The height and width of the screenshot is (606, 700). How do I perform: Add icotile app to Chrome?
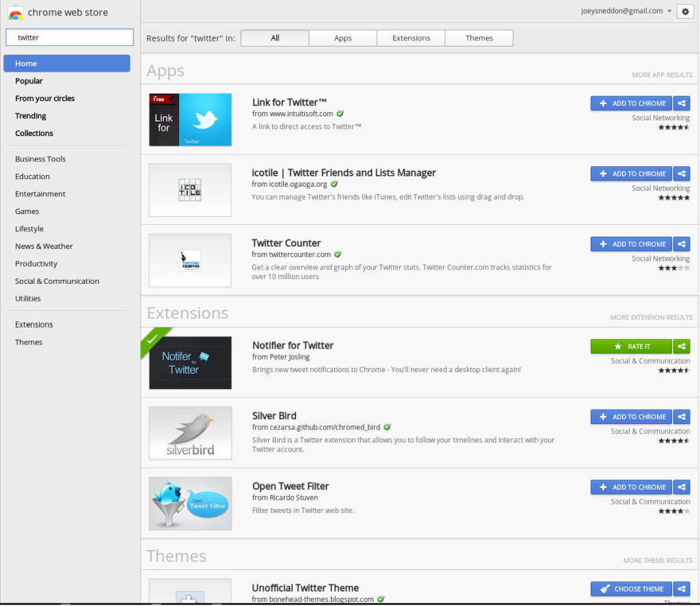[x=631, y=174]
